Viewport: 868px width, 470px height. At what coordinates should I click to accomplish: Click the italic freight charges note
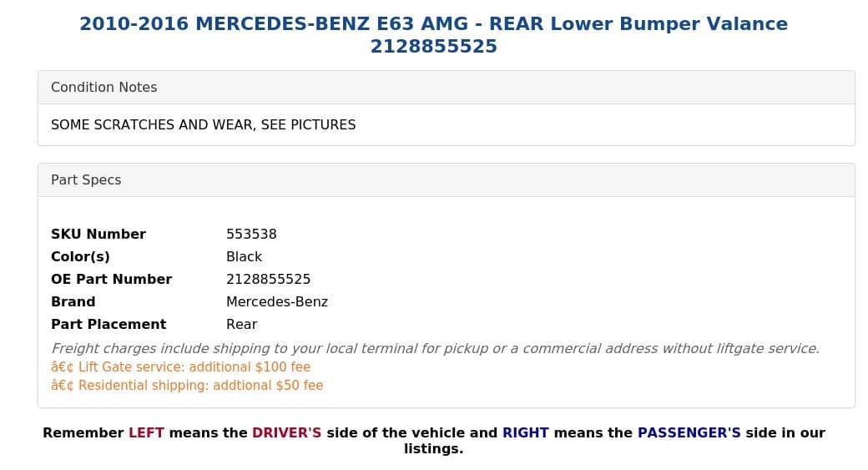coord(435,348)
